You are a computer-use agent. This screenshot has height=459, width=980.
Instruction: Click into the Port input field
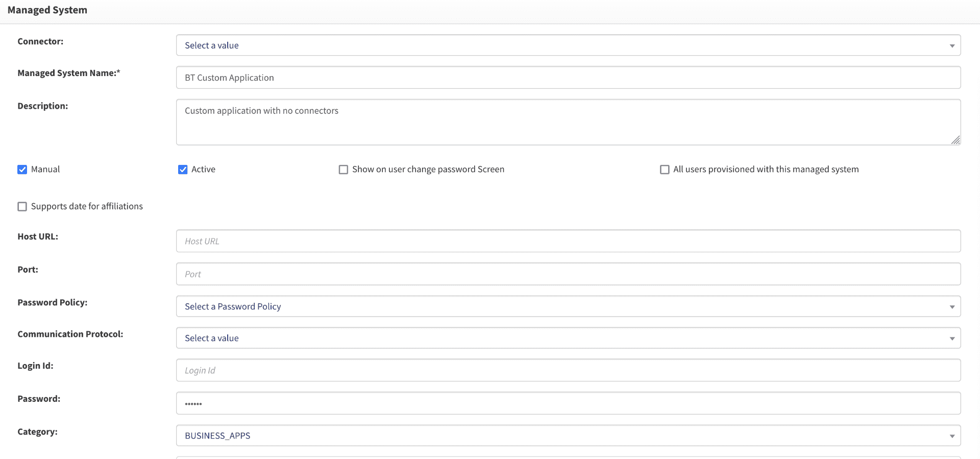pyautogui.click(x=568, y=274)
